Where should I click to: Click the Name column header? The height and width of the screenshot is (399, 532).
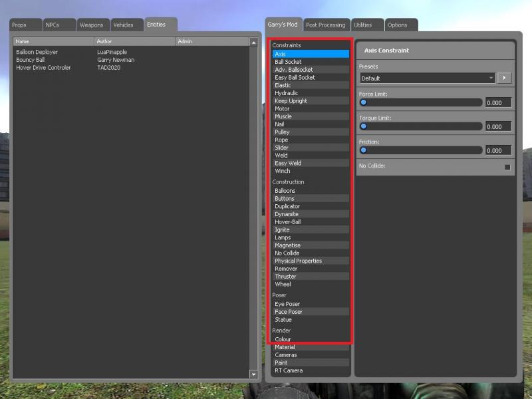tap(53, 42)
